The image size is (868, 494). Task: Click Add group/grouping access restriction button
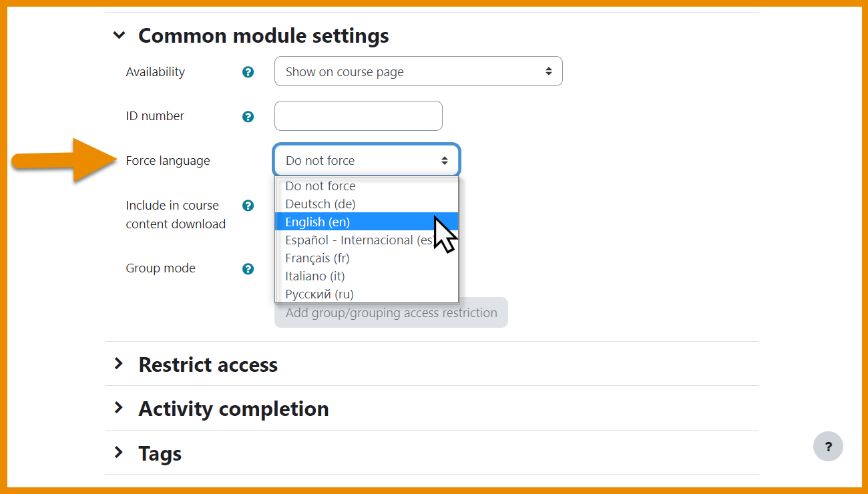pos(391,313)
